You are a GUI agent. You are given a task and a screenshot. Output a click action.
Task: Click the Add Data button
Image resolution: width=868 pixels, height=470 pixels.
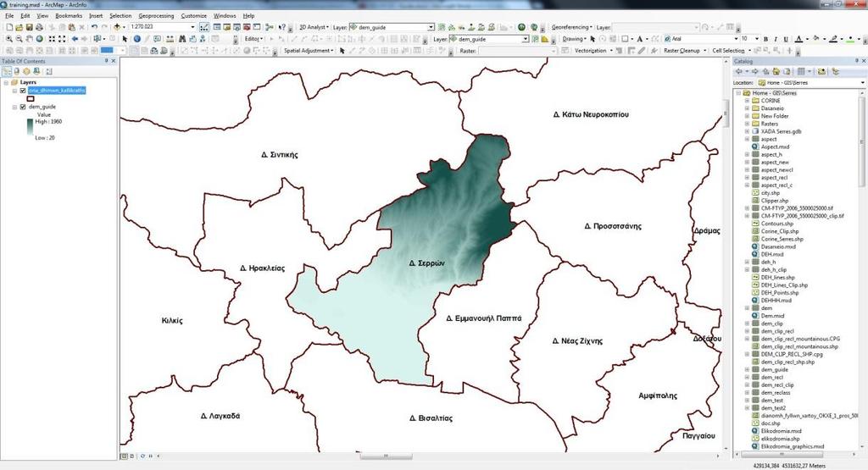click(117, 27)
